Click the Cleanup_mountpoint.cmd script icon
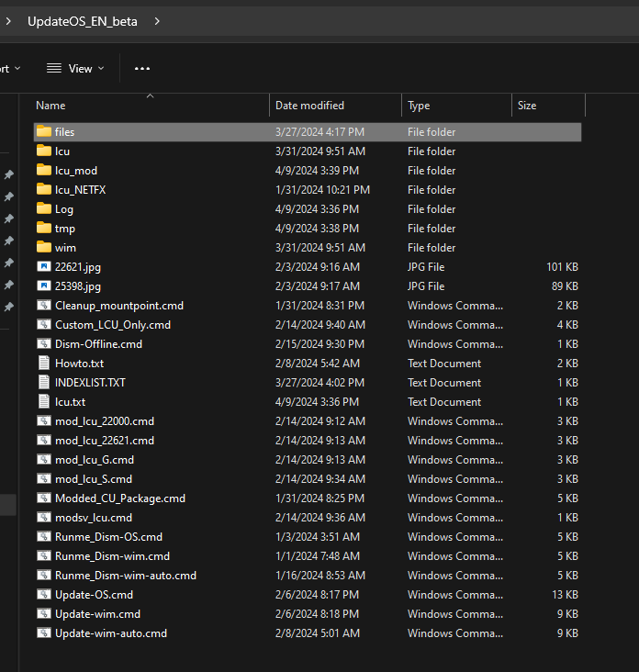Image resolution: width=639 pixels, height=672 pixels. coord(44,305)
